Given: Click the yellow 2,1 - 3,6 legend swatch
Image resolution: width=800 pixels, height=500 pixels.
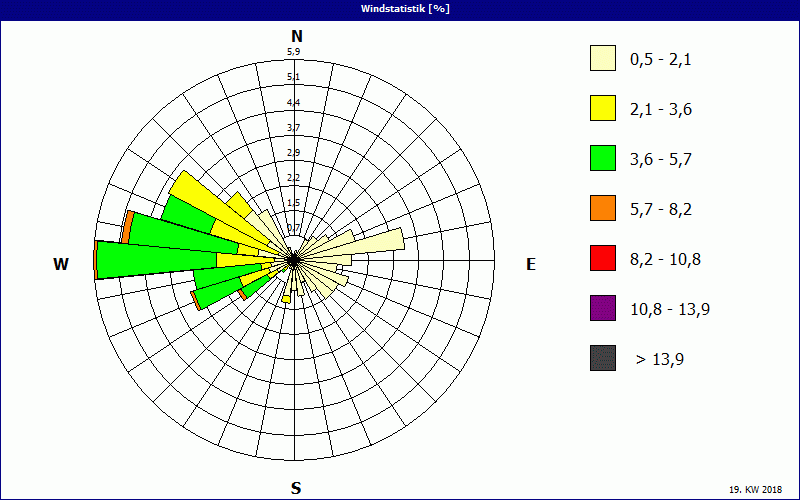Looking at the screenshot, I should coord(603,108).
